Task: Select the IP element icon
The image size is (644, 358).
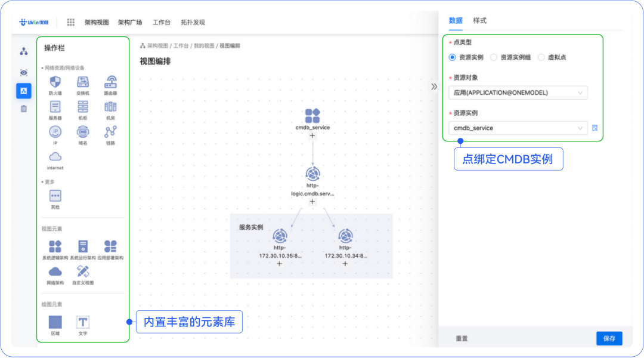Action: (x=55, y=131)
